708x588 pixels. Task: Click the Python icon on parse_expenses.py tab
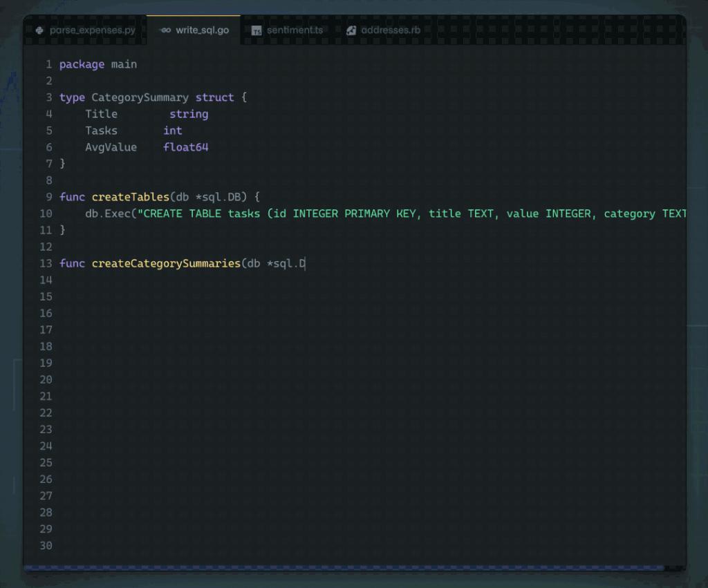(39, 30)
